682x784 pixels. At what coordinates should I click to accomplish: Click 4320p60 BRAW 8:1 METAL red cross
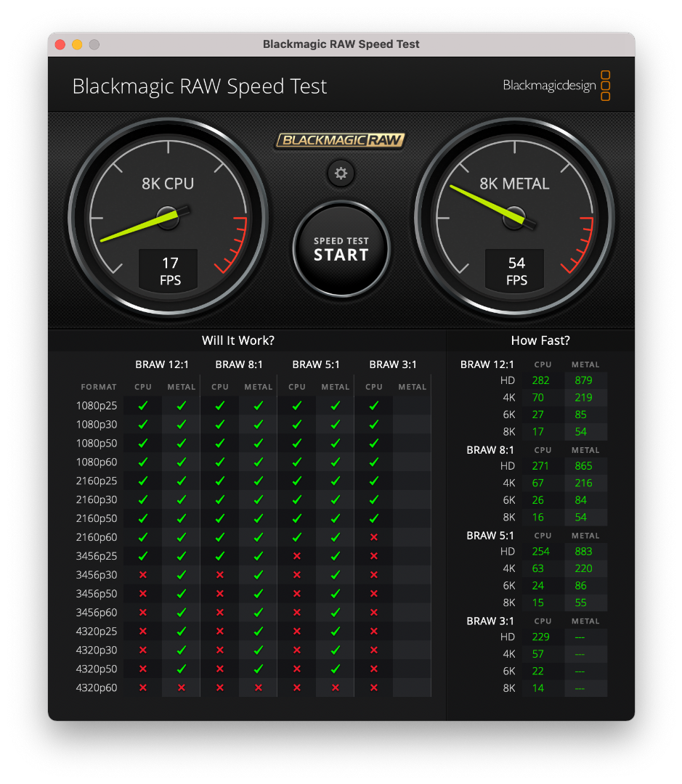pyautogui.click(x=258, y=687)
